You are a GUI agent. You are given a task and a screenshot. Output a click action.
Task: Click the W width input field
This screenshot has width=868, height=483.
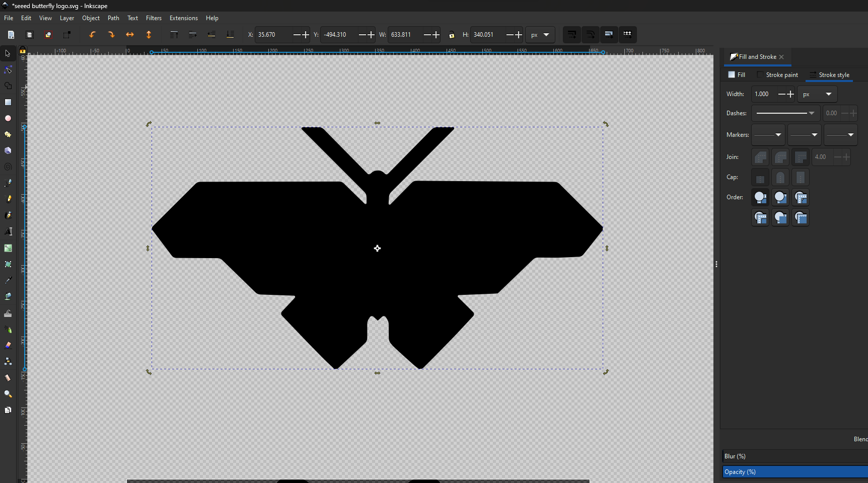click(x=405, y=35)
